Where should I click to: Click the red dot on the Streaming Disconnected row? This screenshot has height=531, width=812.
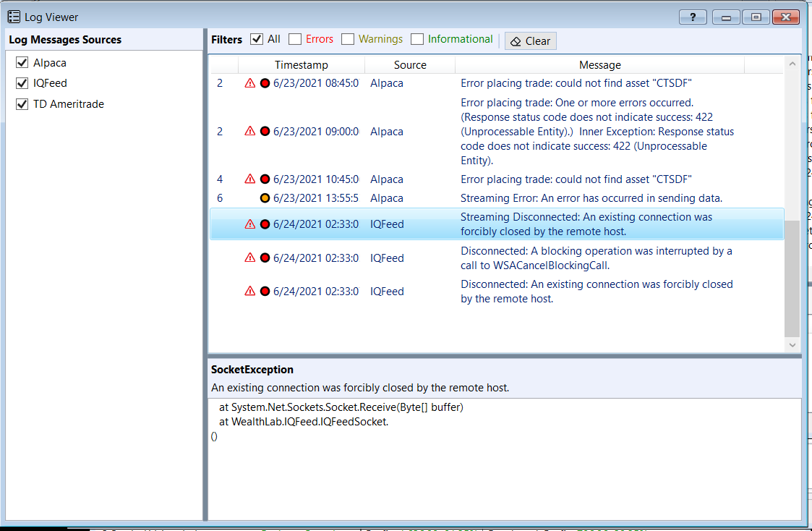[x=265, y=224]
